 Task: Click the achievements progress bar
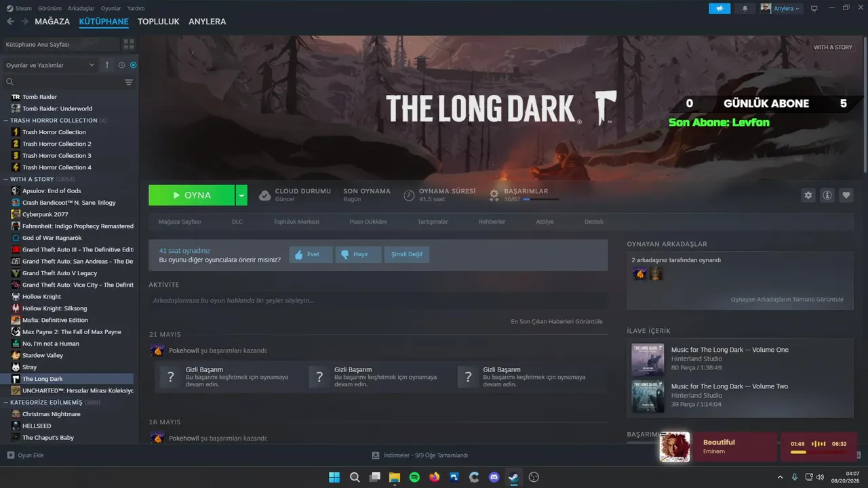(541, 199)
